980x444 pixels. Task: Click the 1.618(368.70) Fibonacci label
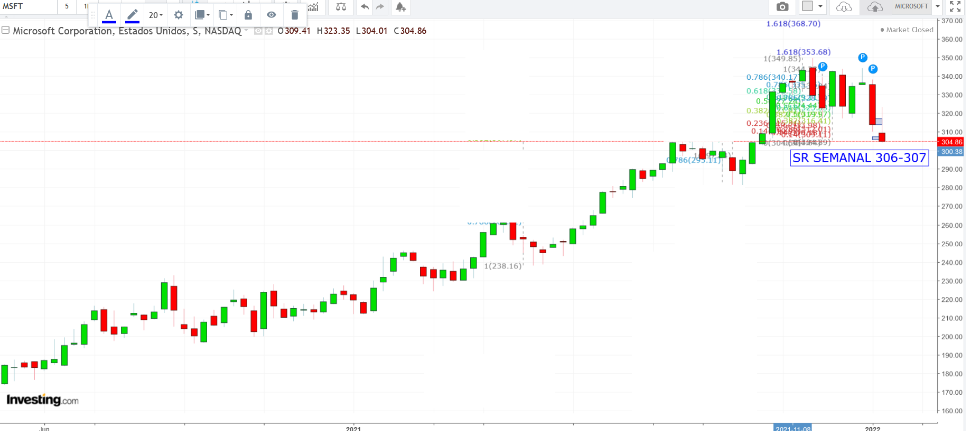794,24
